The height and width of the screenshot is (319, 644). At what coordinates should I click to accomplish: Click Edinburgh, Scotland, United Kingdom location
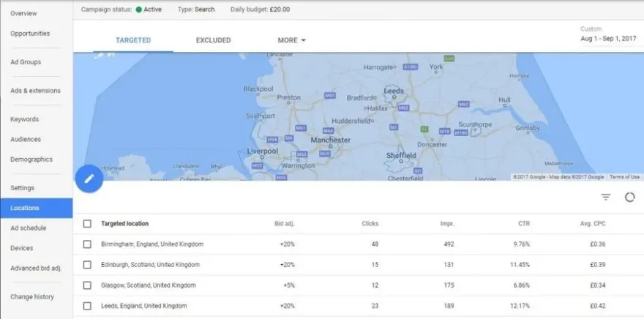tap(150, 265)
